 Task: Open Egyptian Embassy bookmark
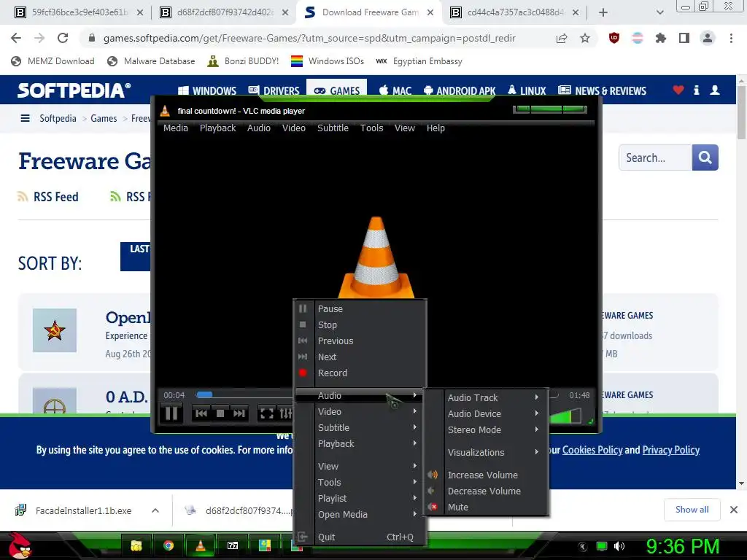coord(419,61)
